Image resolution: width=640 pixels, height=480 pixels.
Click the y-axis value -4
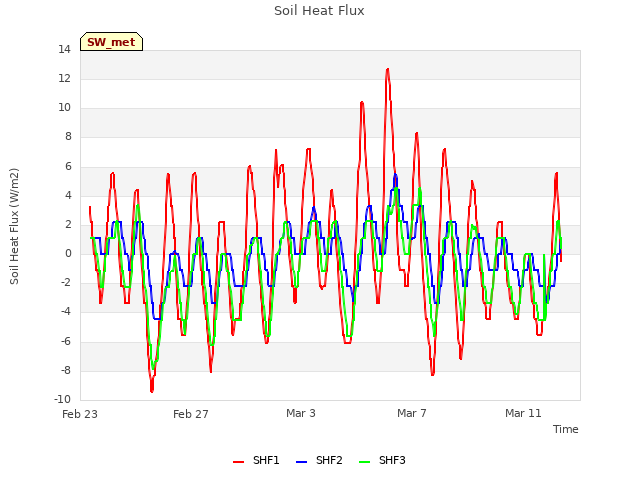coord(66,312)
